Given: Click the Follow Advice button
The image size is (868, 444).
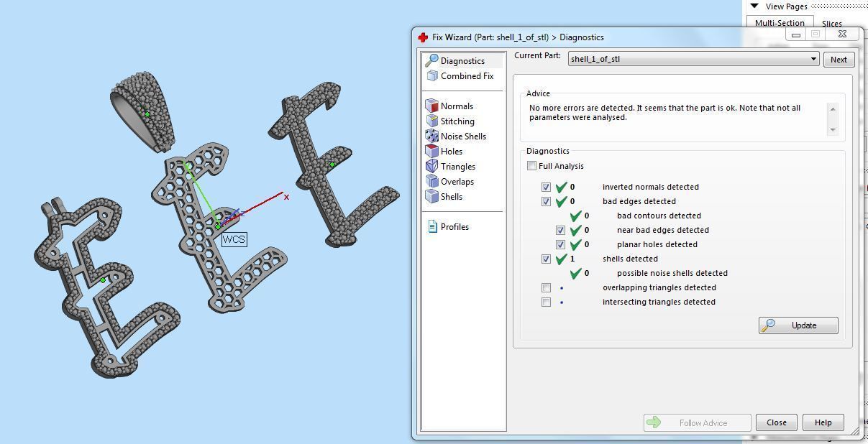Looking at the screenshot, I should tap(698, 422).
